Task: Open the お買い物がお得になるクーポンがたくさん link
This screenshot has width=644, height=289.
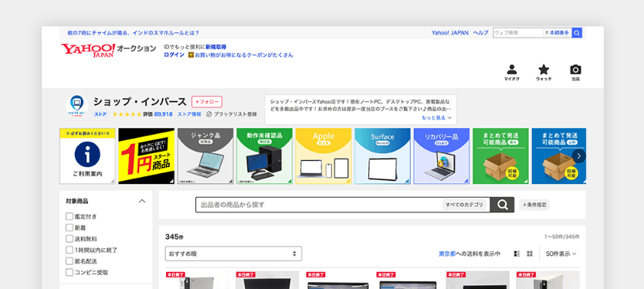Action: 244,55
